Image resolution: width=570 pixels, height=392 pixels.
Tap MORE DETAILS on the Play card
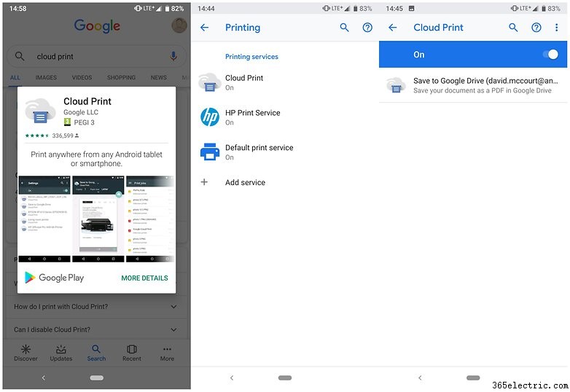[144, 278]
